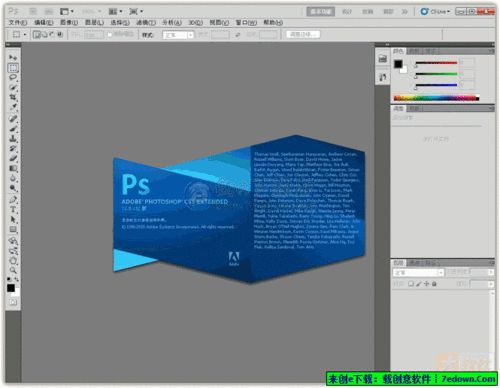Open the 编辑(E) Edit menu
This screenshot has width=500, height=388.
click(44, 22)
